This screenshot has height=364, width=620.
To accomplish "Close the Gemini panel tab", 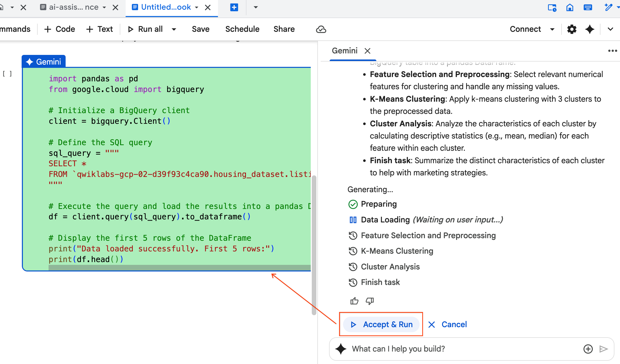I will [367, 51].
